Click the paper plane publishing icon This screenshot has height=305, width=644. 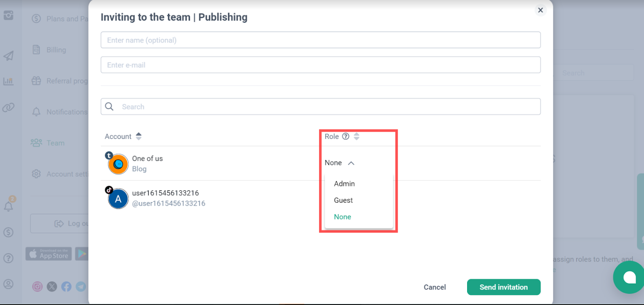[x=8, y=56]
